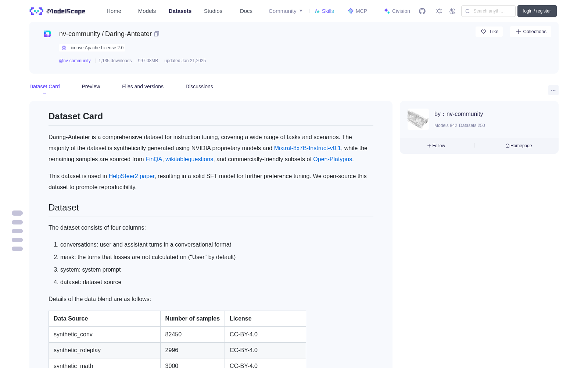Click the Collections plus icon
Image resolution: width=588 pixels, height=368 pixels.
(519, 32)
